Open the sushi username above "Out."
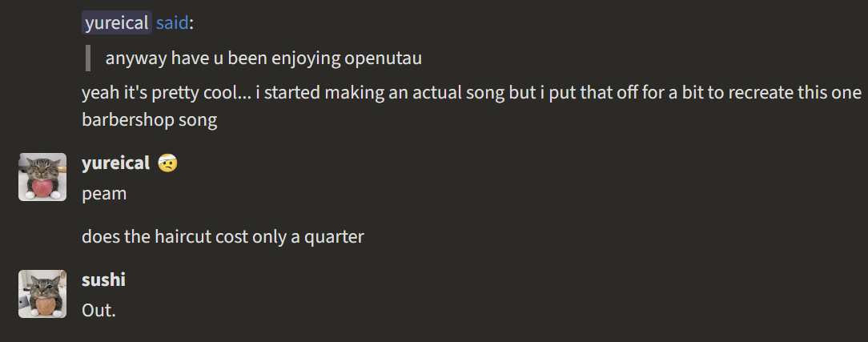Image resolution: width=868 pixels, height=342 pixels. [103, 280]
